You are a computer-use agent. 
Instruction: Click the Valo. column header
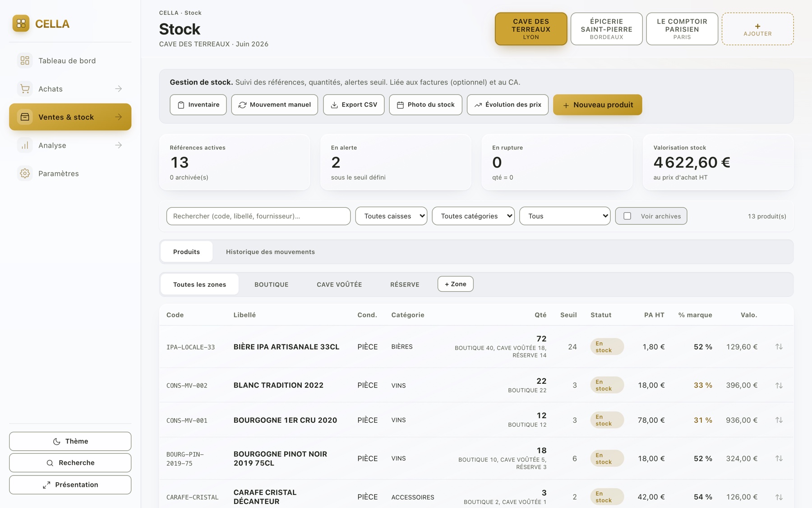[x=749, y=315]
